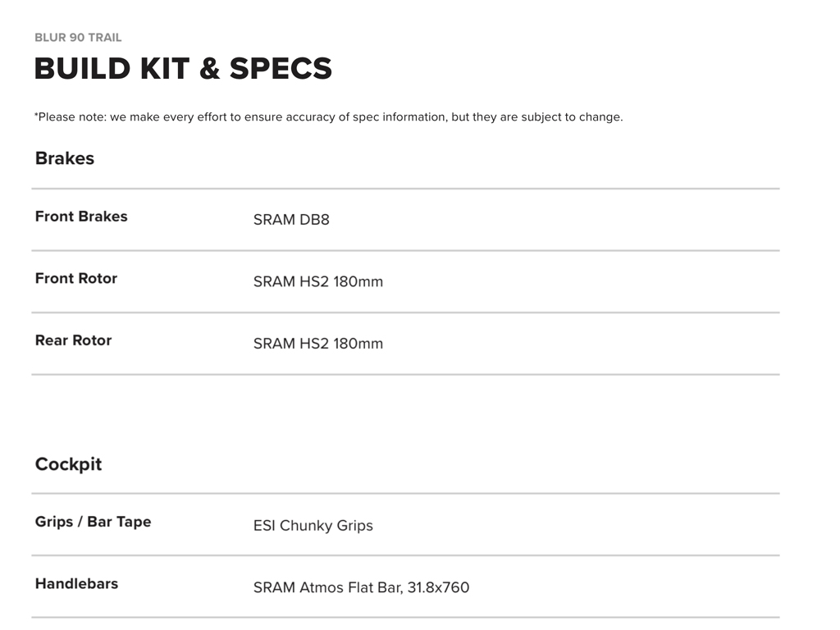Click the Grips / Bar Tape label
840x630 pixels.
click(x=93, y=522)
